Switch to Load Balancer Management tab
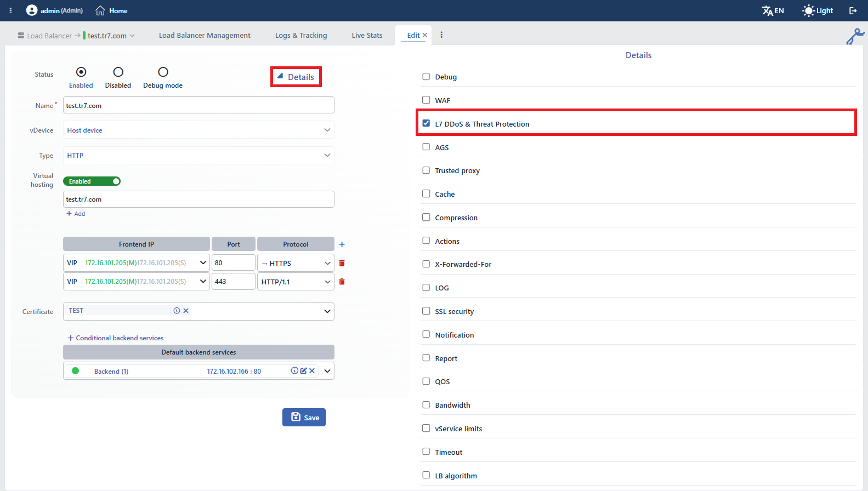The image size is (868, 491). [205, 35]
